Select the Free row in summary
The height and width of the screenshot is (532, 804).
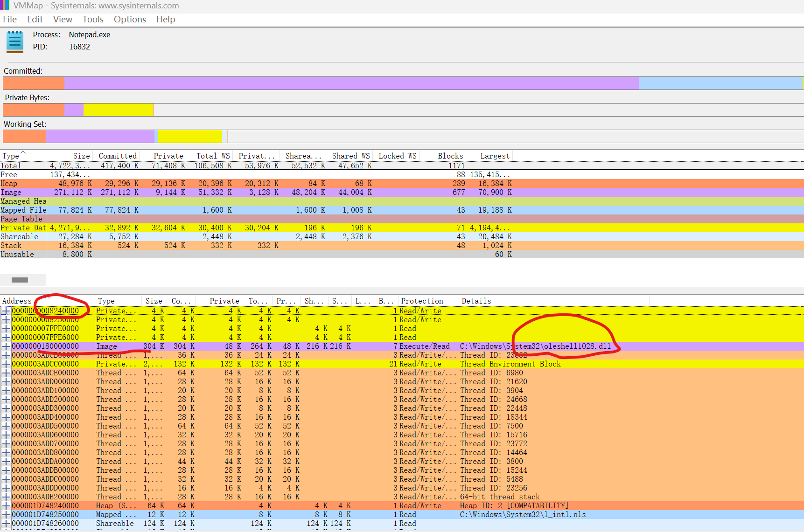tap(402, 175)
